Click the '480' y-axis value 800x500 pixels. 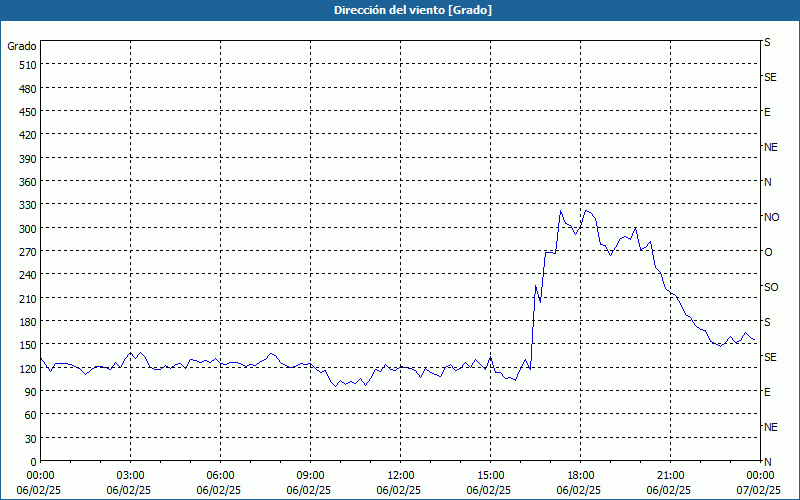click(x=28, y=89)
